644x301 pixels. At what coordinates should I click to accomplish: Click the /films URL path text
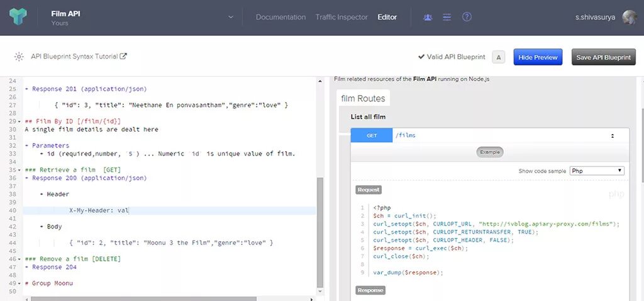(405, 135)
